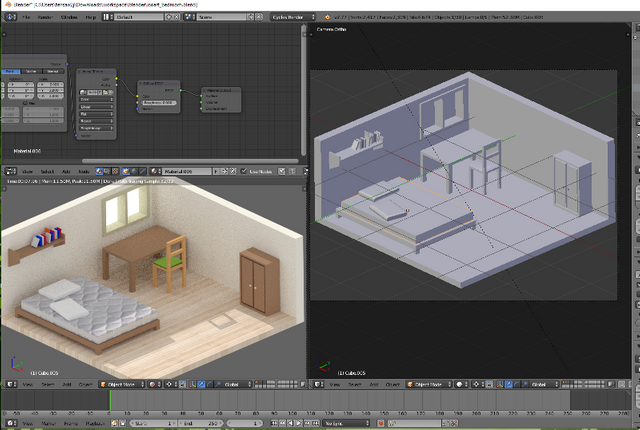Viewport: 640px width, 430px height.
Task: Click the node editor vertical scrollbar
Action: click(303, 89)
